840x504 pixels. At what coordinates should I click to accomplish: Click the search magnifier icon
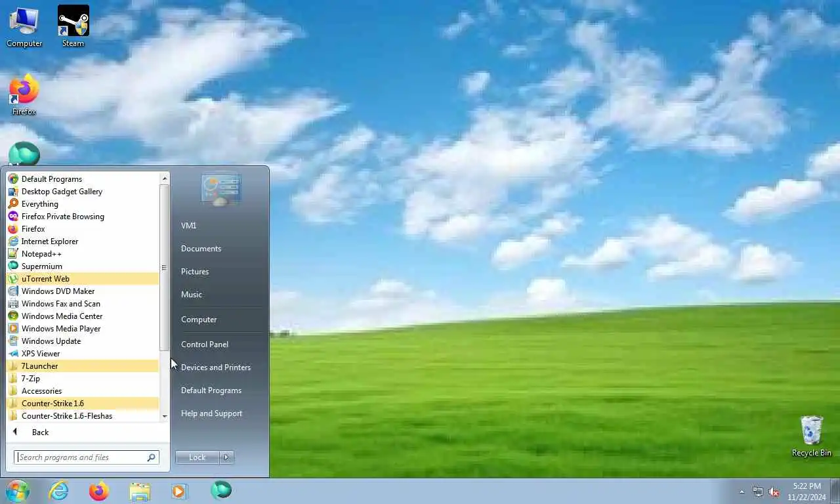pyautogui.click(x=151, y=457)
